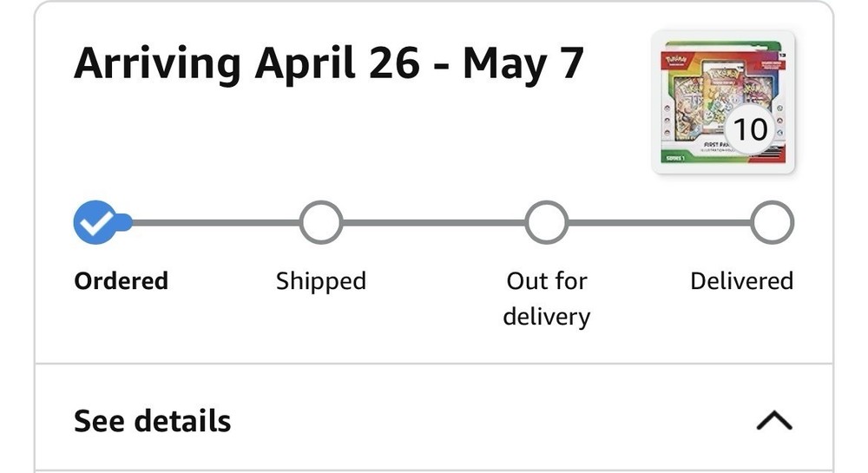868x473 pixels.
Task: Click the Ordered status label
Action: (x=121, y=281)
